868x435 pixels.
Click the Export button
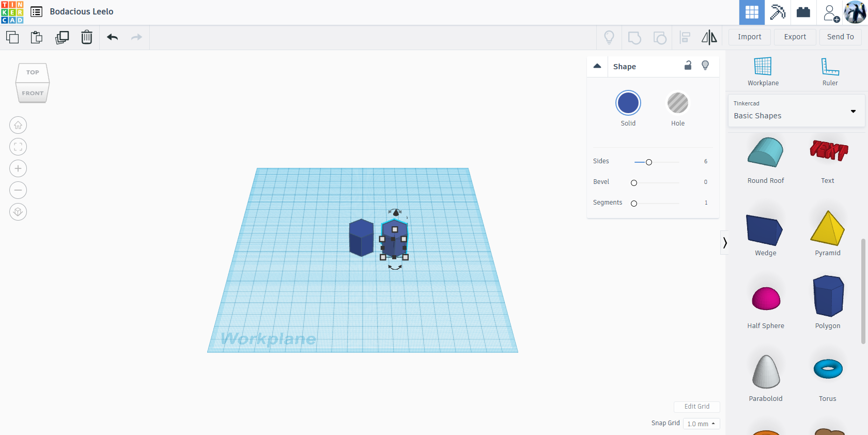point(795,37)
